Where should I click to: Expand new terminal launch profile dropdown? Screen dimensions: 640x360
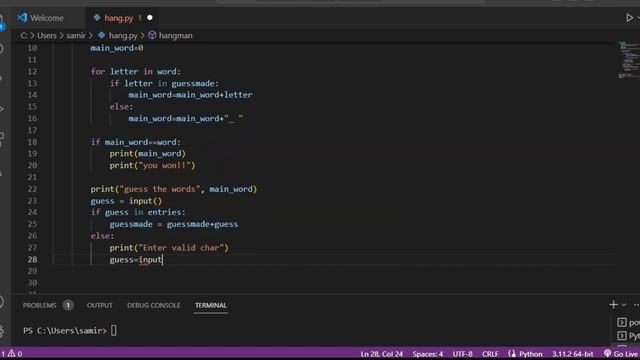point(624,305)
